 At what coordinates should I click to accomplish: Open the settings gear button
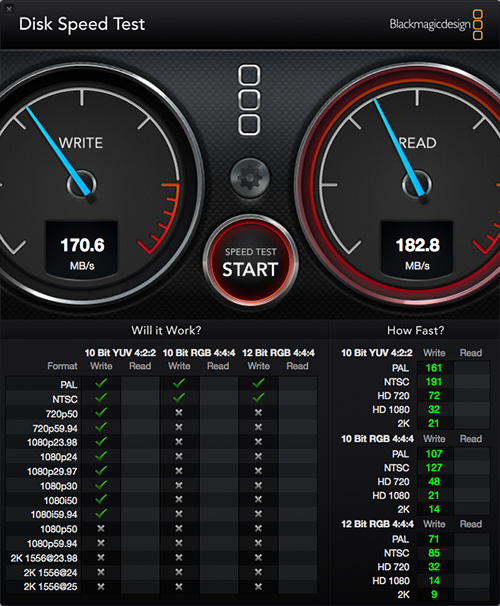(250, 178)
